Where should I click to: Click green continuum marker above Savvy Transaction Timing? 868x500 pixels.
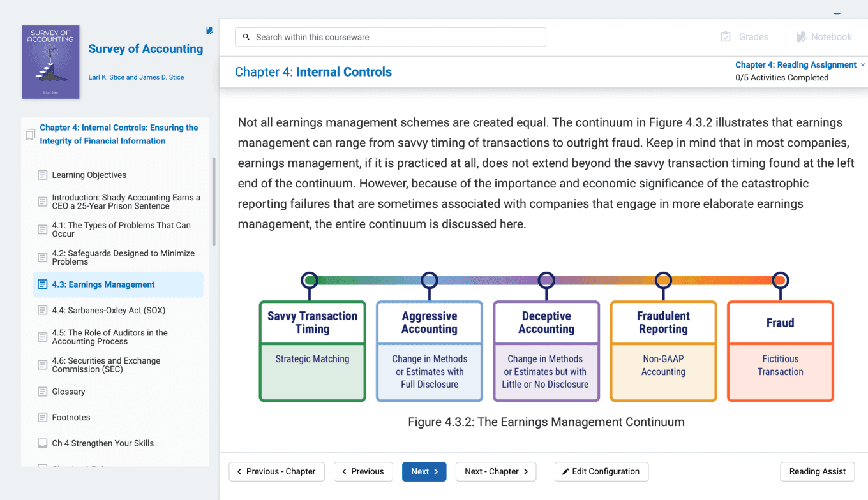tap(310, 280)
